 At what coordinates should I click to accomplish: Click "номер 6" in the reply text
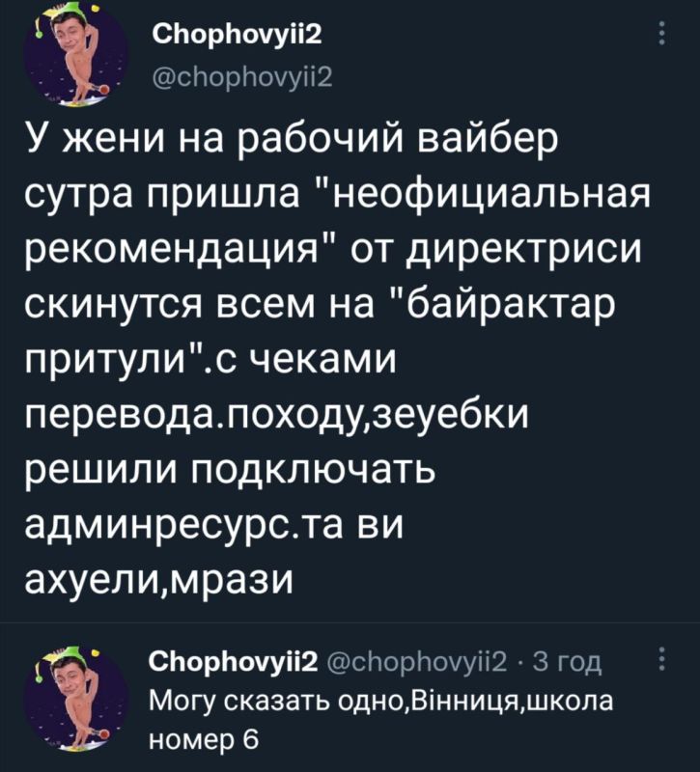click(x=204, y=738)
